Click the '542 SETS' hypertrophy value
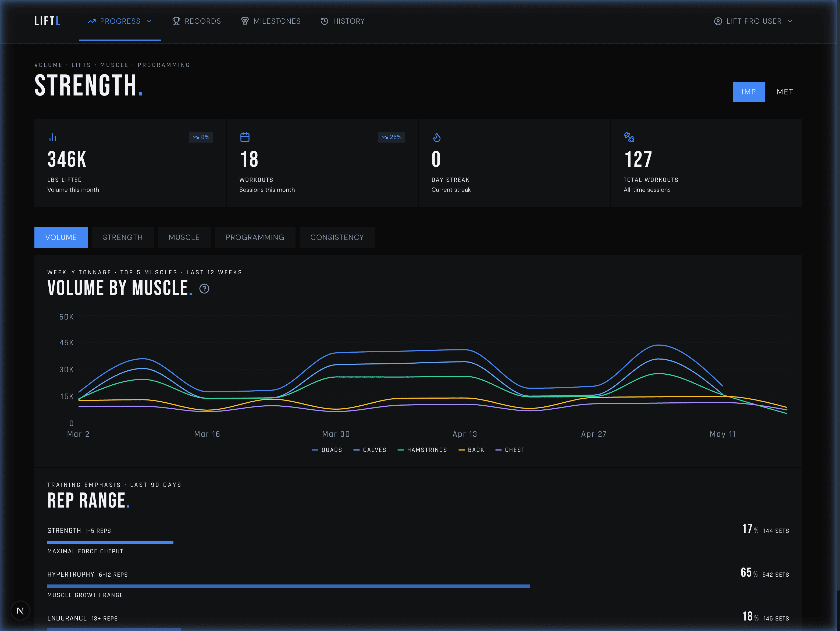Viewport: 840px width, 631px height. pos(775,575)
